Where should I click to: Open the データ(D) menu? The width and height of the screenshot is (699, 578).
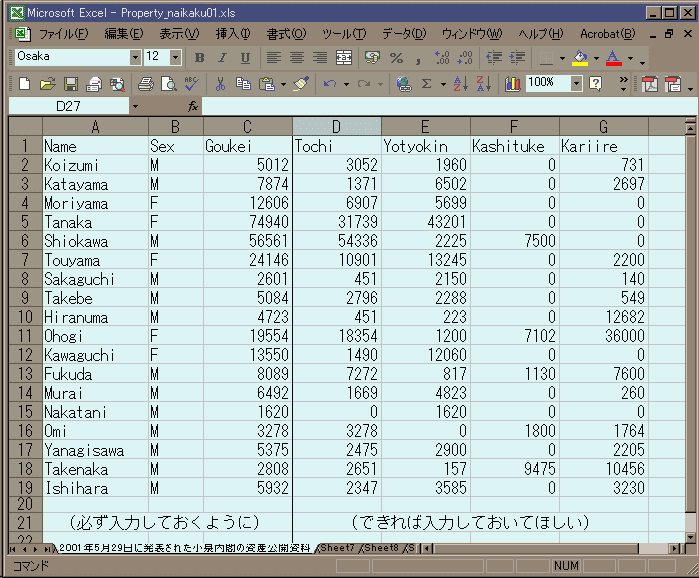click(x=404, y=34)
